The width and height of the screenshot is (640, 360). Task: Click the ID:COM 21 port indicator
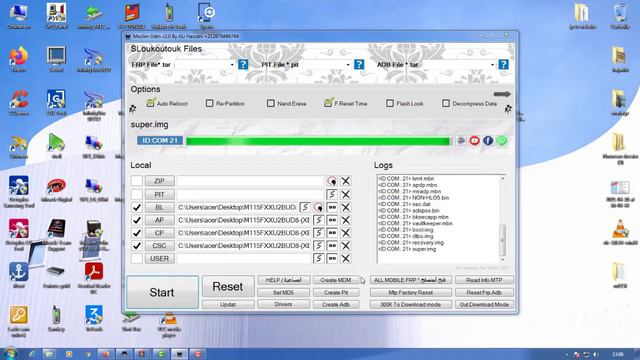160,140
